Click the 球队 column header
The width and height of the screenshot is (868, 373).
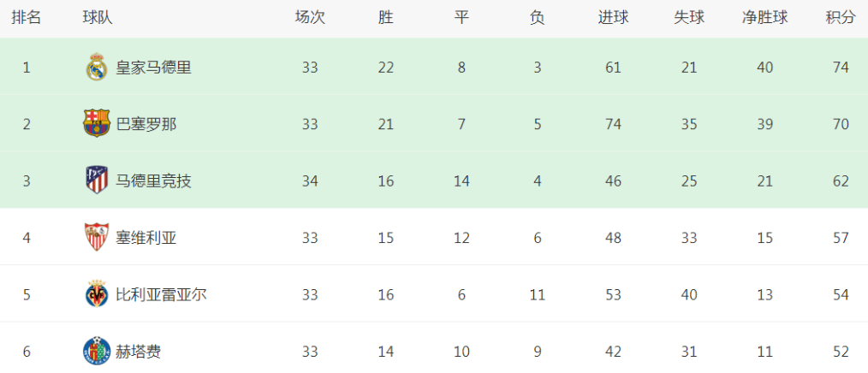(x=98, y=18)
